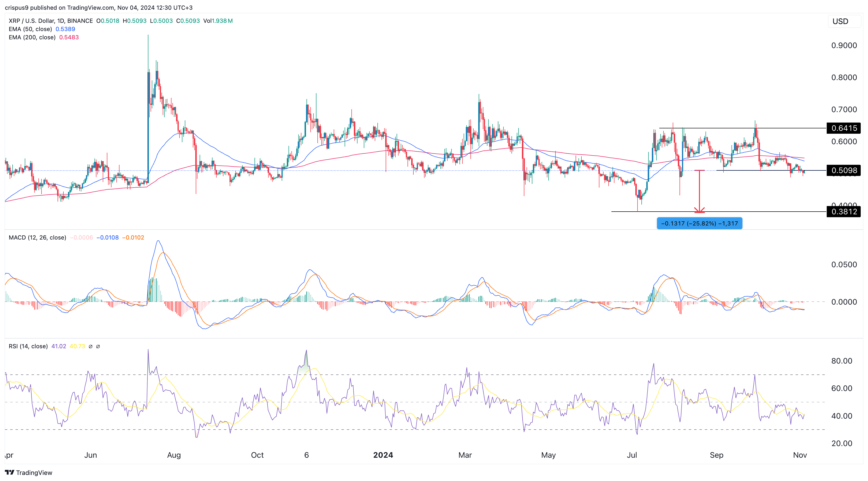This screenshot has width=868, height=481.
Task: Click the Mar label on time axis
Action: pyautogui.click(x=465, y=455)
